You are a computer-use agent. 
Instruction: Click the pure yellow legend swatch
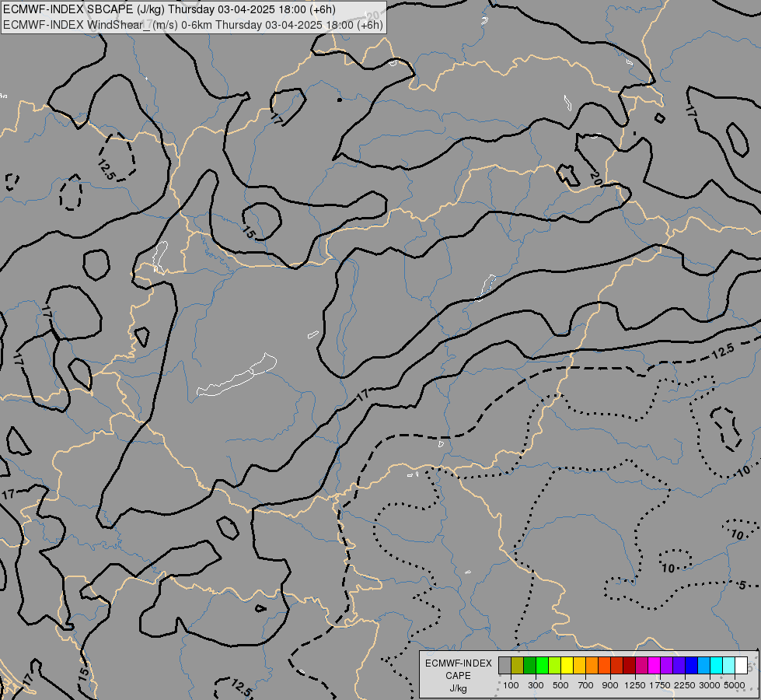tap(567, 665)
